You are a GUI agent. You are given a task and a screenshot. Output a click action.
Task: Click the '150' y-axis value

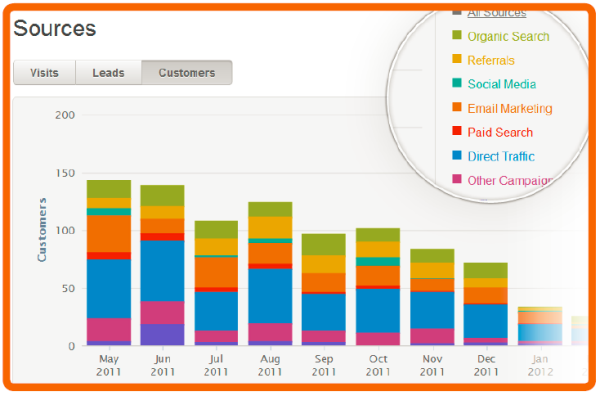[65, 173]
